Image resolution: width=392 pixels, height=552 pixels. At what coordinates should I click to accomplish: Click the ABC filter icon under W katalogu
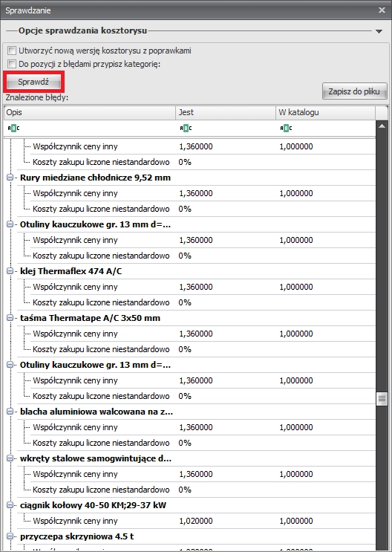click(286, 128)
